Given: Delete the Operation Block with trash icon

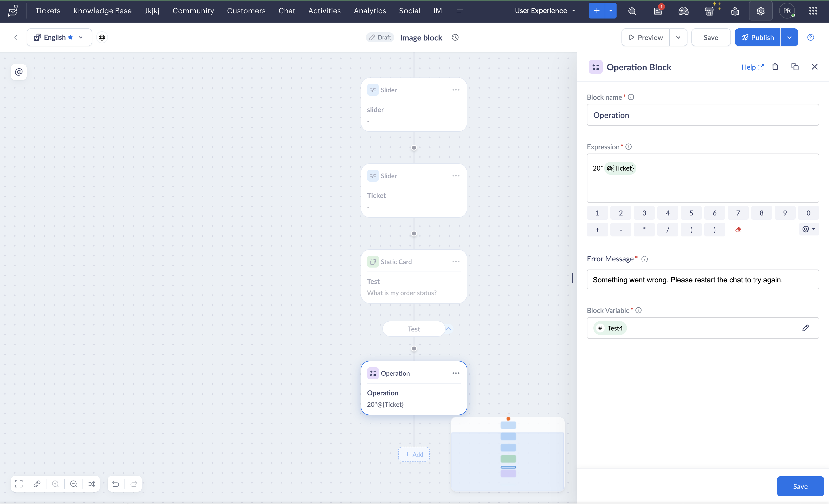Looking at the screenshot, I should [775, 67].
